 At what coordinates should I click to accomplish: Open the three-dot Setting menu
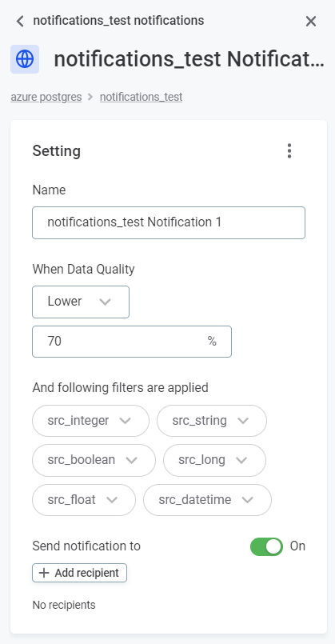click(289, 150)
